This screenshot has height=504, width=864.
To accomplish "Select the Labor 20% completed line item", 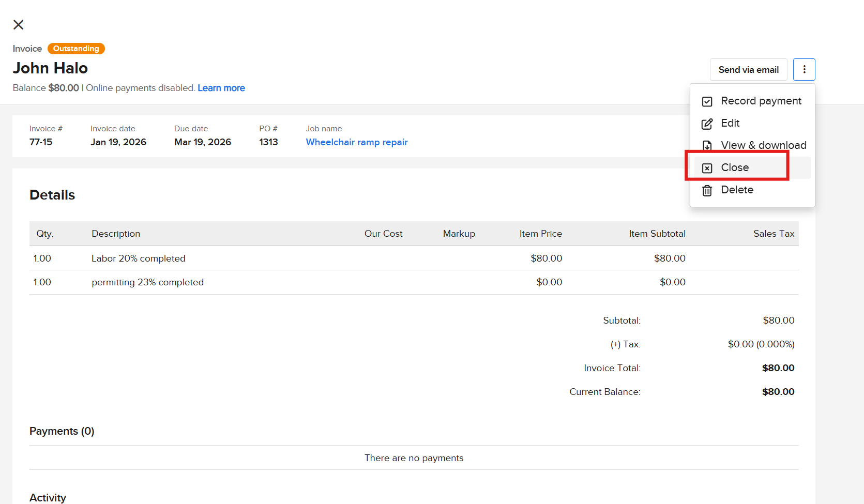I will tap(138, 258).
